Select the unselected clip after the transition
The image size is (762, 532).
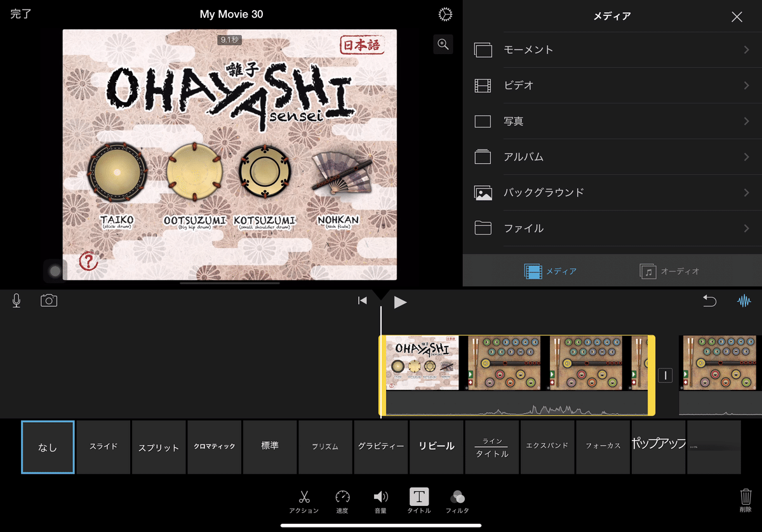click(x=720, y=375)
